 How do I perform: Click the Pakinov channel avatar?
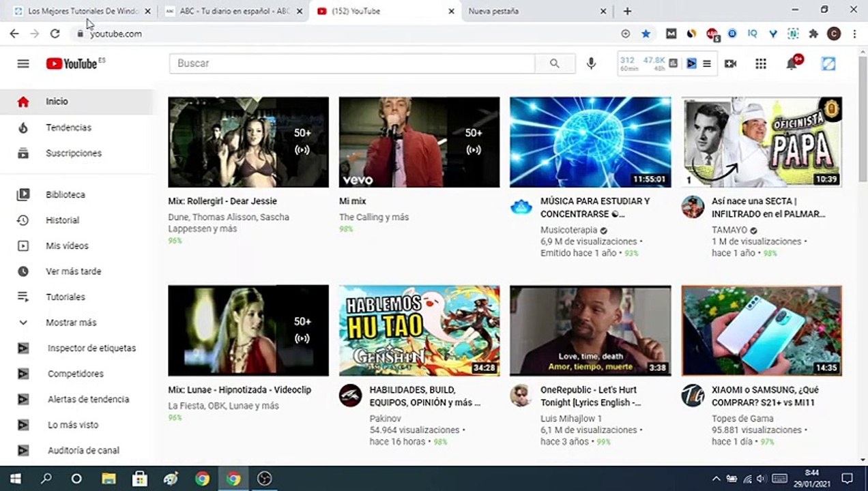click(351, 396)
